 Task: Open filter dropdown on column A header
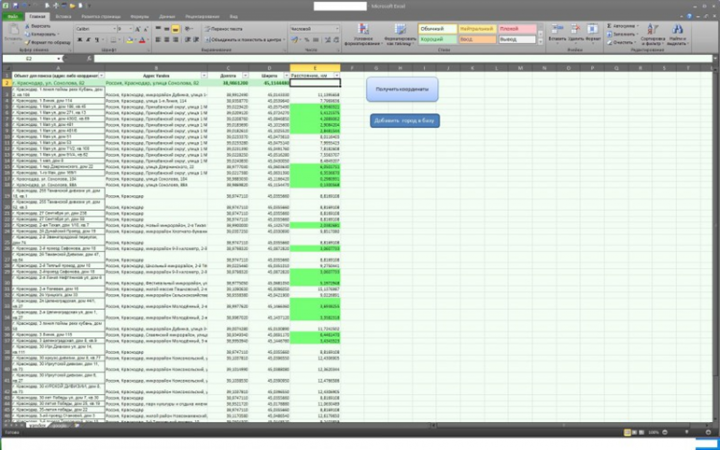point(101,75)
